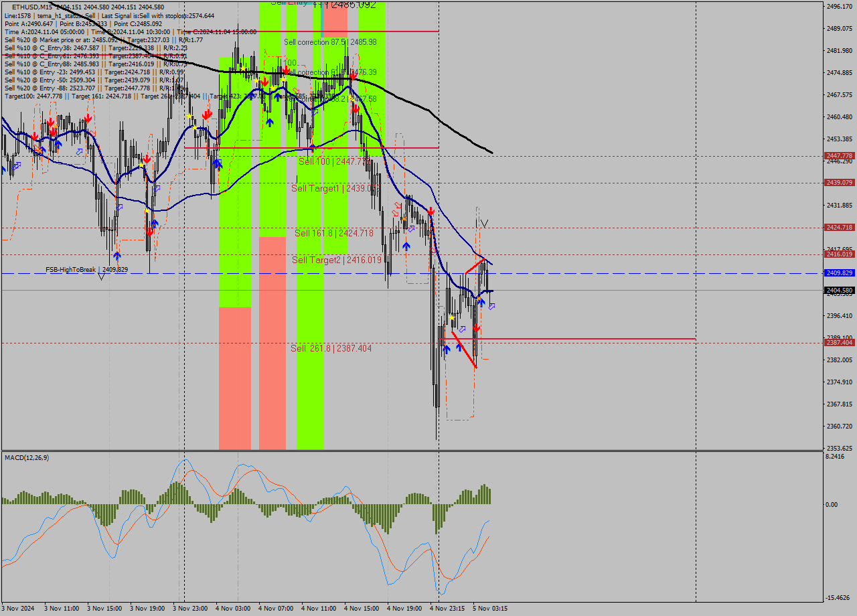The height and width of the screenshot is (616, 857).
Task: Click the red 2387.404 price tag on axis
Action: pos(840,343)
